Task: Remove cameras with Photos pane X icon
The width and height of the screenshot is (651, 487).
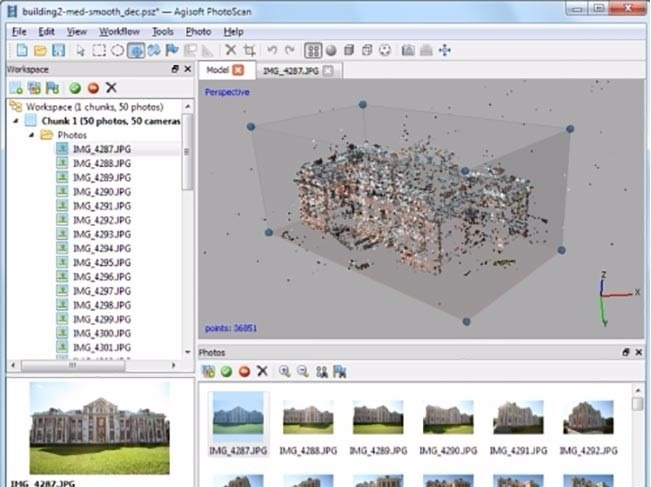Action: 262,371
